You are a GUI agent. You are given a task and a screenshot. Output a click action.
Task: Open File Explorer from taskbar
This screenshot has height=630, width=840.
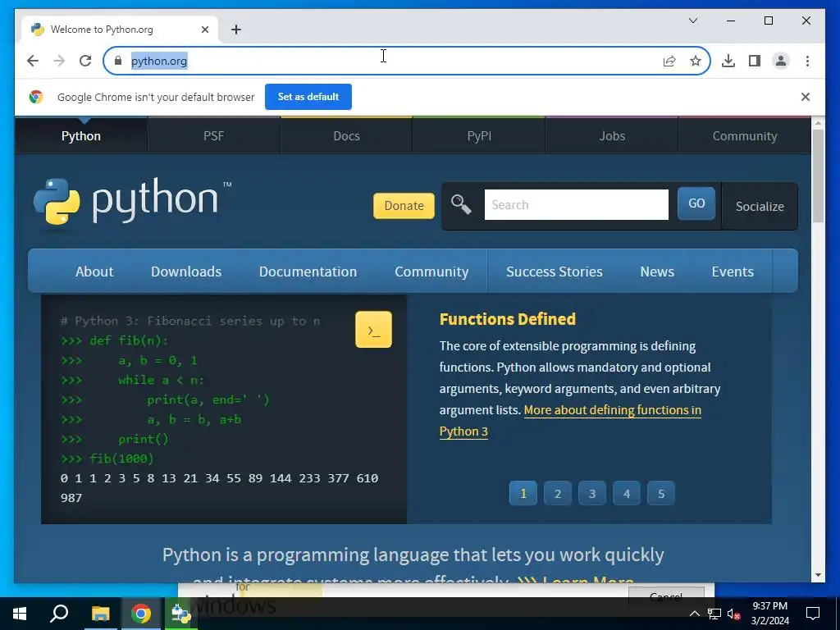tap(100, 614)
